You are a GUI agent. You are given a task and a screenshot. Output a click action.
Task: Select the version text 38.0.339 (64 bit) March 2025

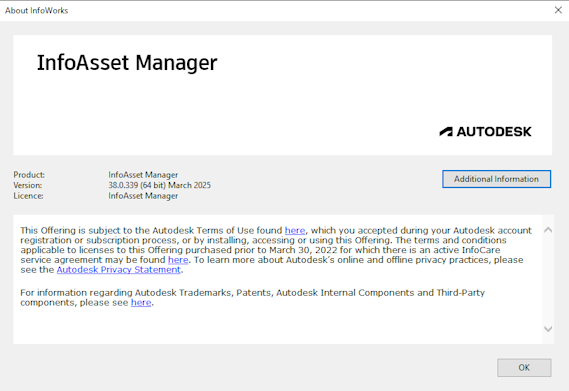click(159, 185)
